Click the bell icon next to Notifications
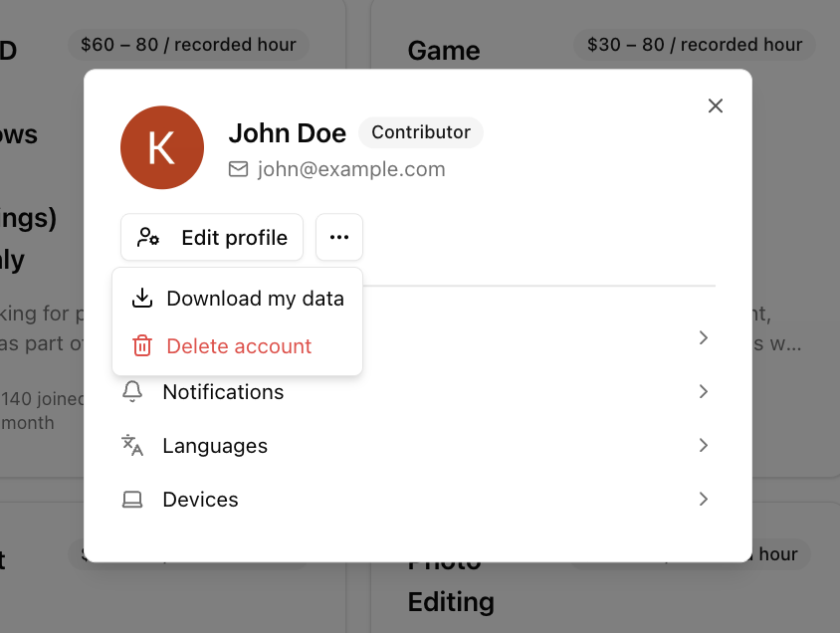 (x=132, y=392)
